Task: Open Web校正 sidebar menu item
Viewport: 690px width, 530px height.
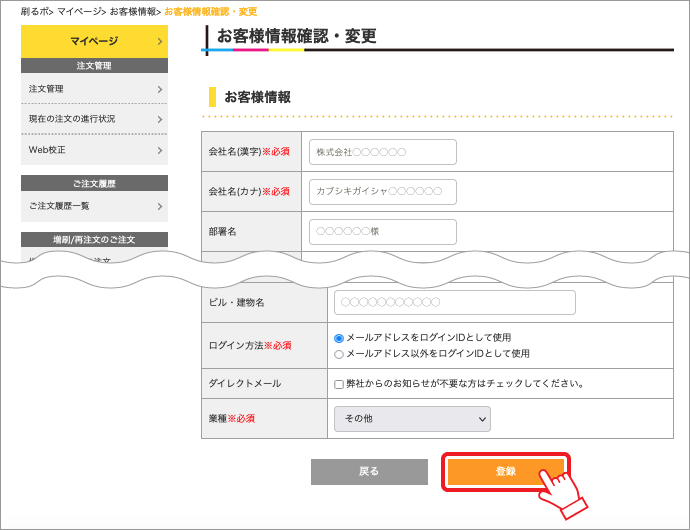Action: (x=94, y=150)
